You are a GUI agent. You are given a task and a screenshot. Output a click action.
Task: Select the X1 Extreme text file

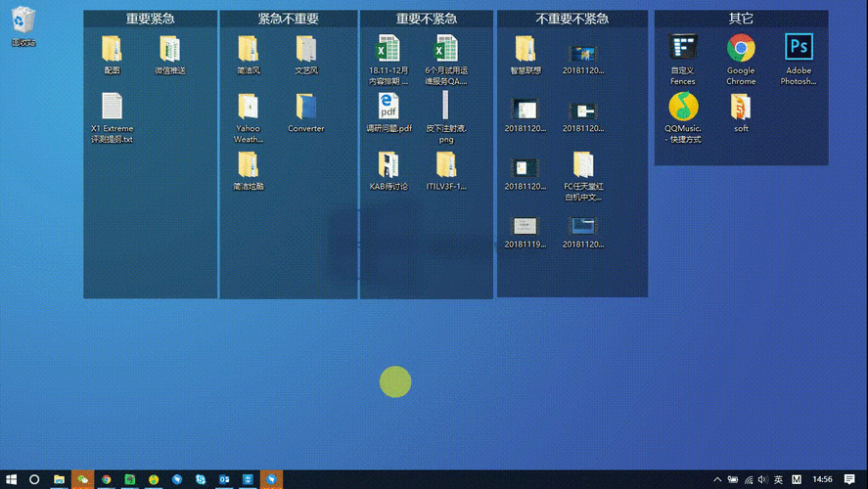pos(112,107)
